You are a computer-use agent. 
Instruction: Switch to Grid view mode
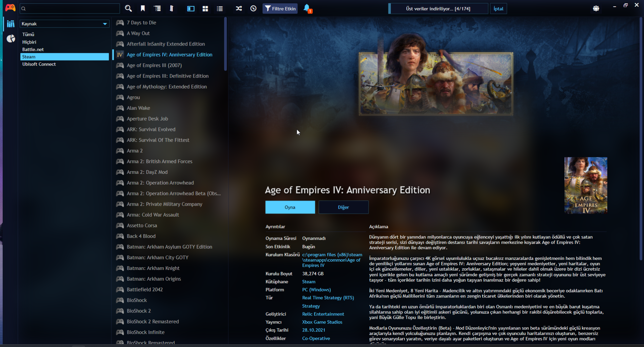point(205,8)
